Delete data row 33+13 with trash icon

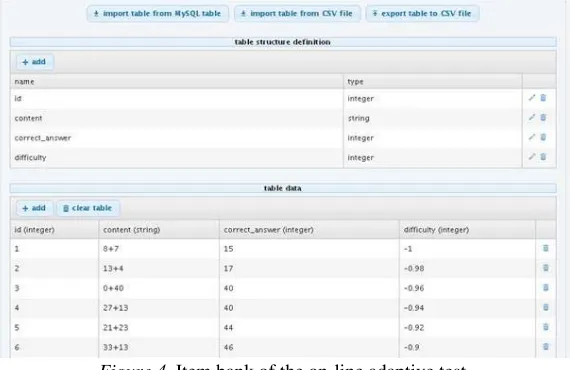[x=546, y=346]
